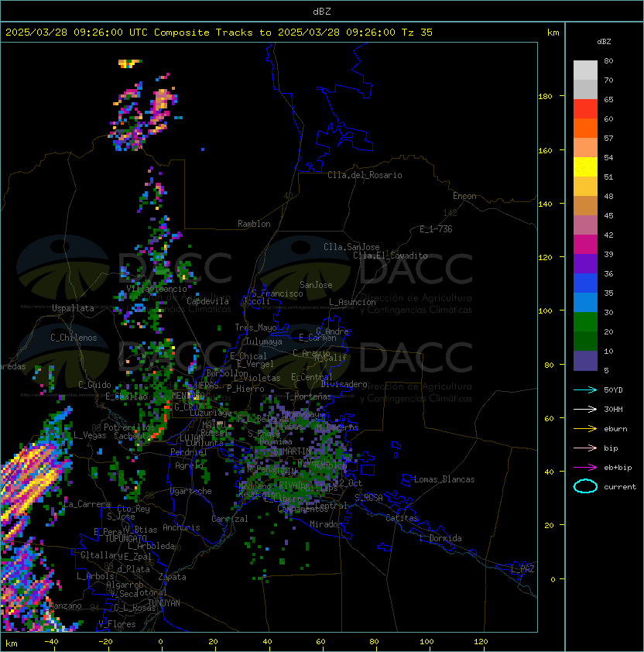
Task: Click the dBZ title at top center
Action: (x=322, y=11)
